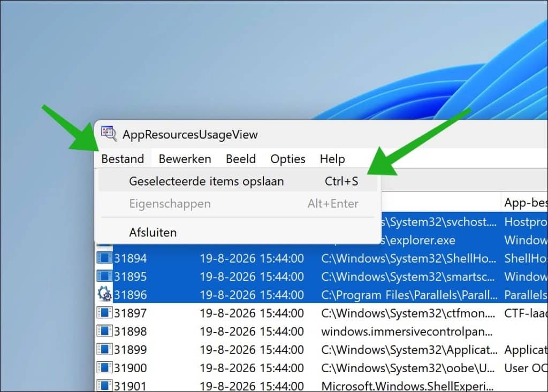
Task: Click the windows.immersivecontrolpan... cell
Action: click(407, 332)
